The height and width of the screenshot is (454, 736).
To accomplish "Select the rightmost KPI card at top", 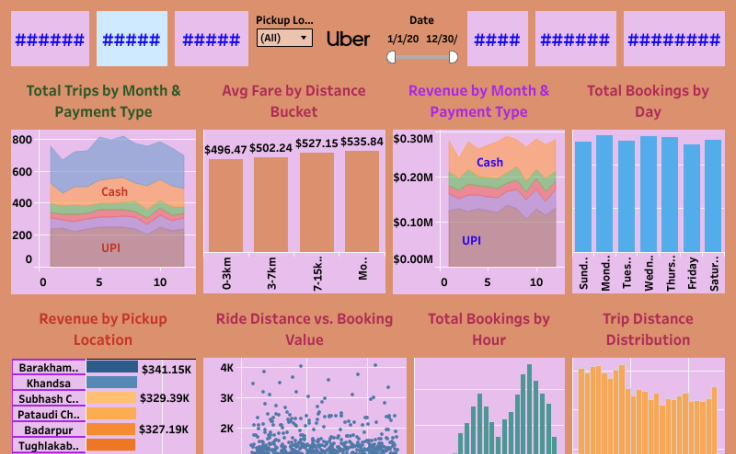I will (x=674, y=39).
